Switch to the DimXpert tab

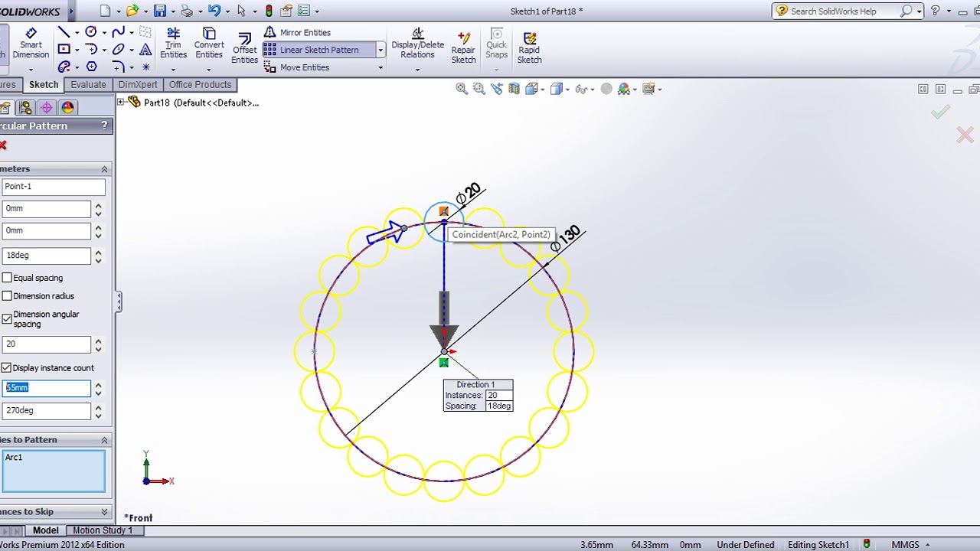coord(138,84)
